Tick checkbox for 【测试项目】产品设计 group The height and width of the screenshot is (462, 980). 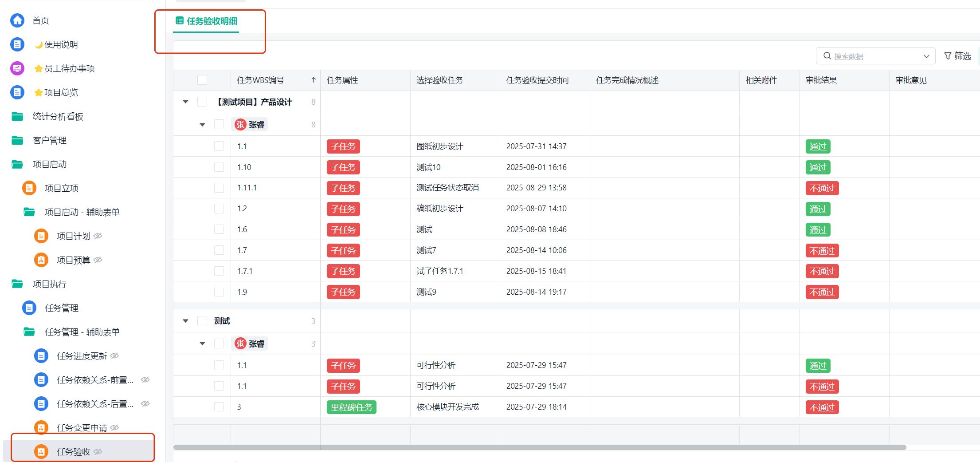click(202, 102)
